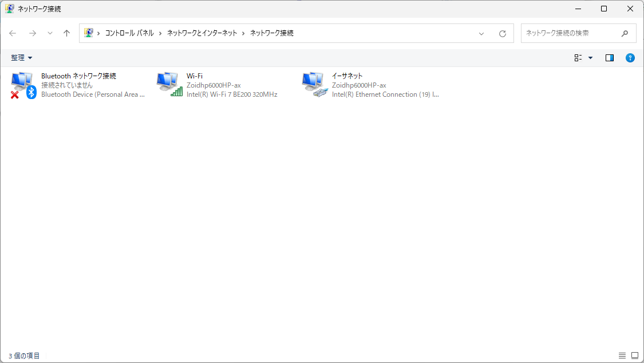This screenshot has height=363, width=644.
Task: Refresh the network connections list
Action: (x=502, y=33)
